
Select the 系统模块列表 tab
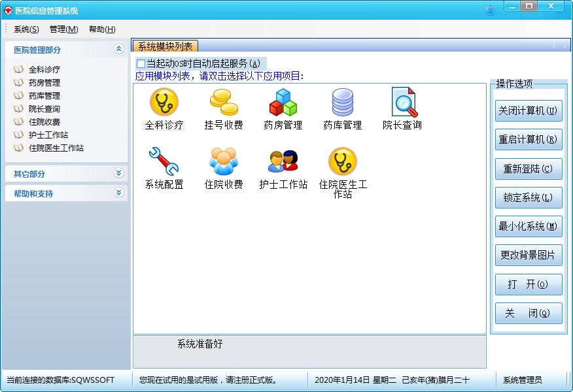tap(165, 46)
